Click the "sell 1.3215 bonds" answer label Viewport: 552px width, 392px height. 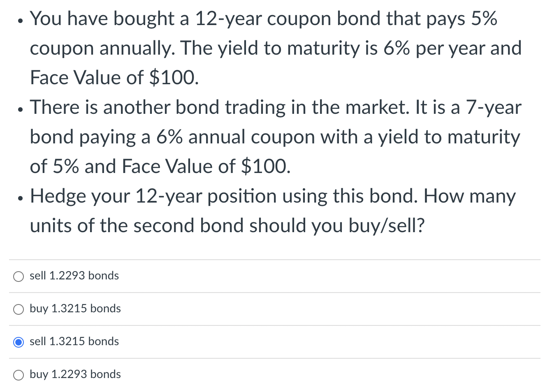74,341
